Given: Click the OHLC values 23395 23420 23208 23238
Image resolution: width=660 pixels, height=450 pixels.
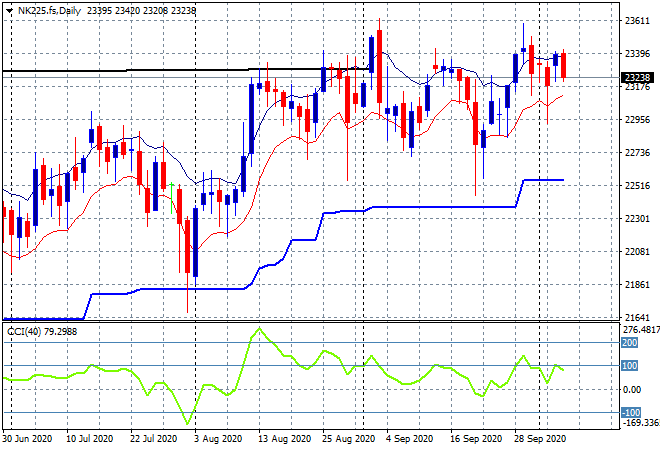Looking at the screenshot, I should (141, 11).
